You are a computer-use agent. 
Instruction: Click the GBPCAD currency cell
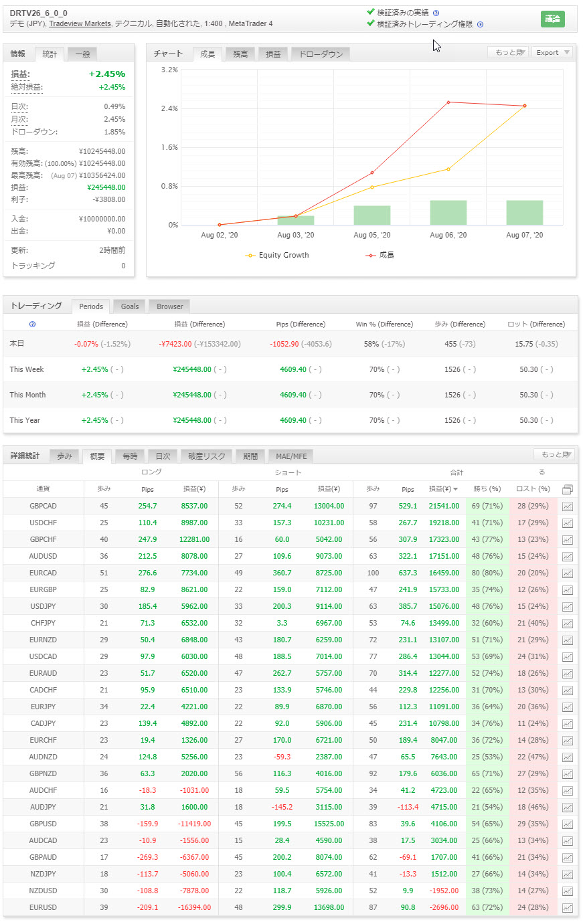pos(43,506)
